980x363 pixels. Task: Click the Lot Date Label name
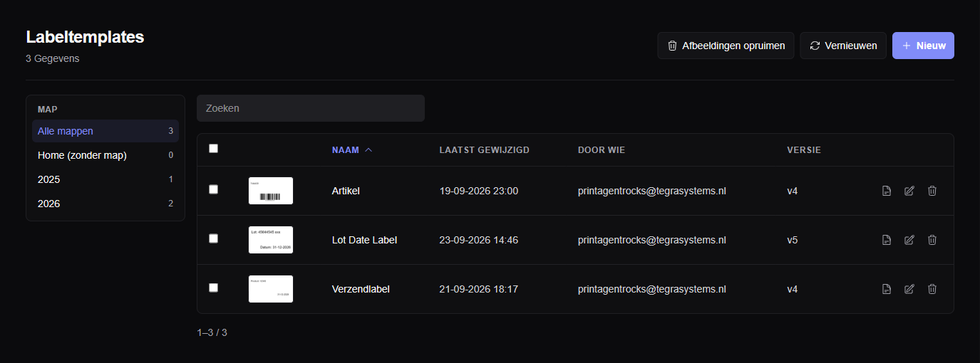[x=364, y=240]
